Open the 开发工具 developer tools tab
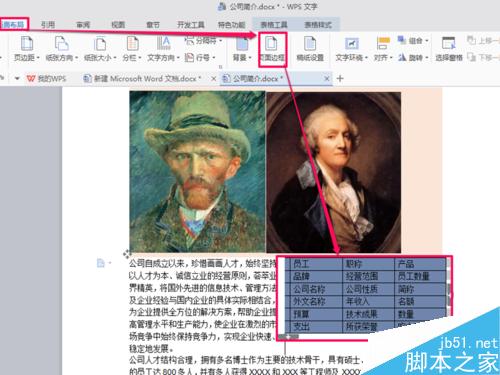This screenshot has width=500, height=375. tap(190, 25)
